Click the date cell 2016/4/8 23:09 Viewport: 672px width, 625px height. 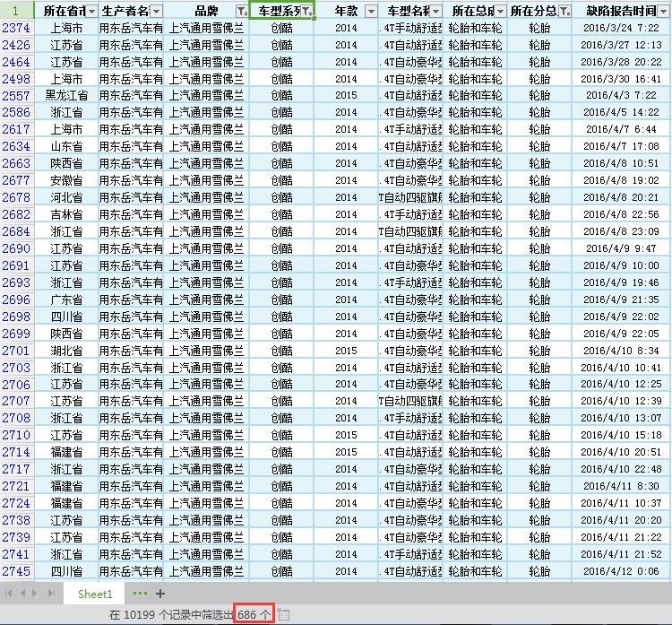(621, 231)
